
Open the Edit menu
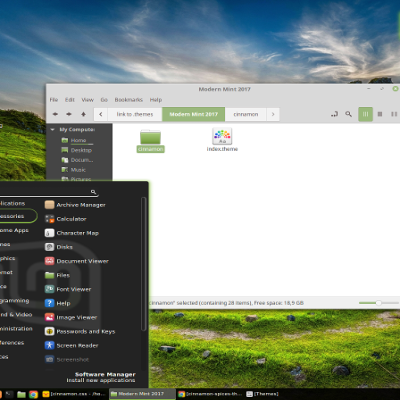pyautogui.click(x=70, y=100)
